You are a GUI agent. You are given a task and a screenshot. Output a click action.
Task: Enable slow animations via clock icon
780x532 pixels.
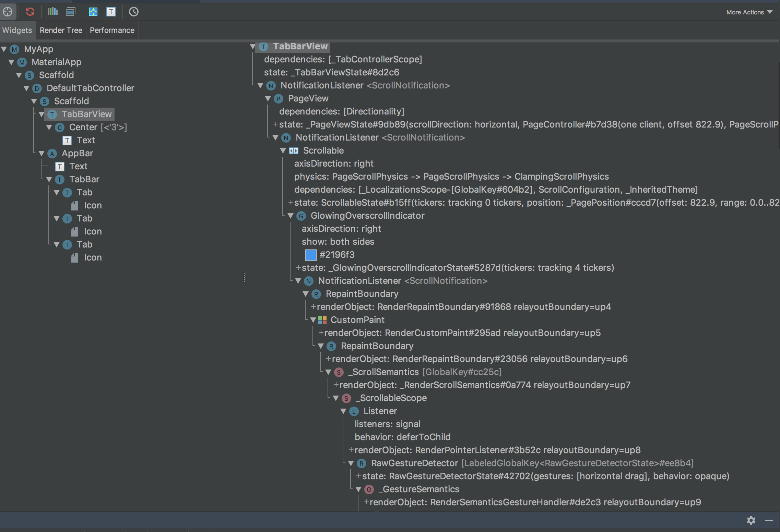(x=134, y=12)
